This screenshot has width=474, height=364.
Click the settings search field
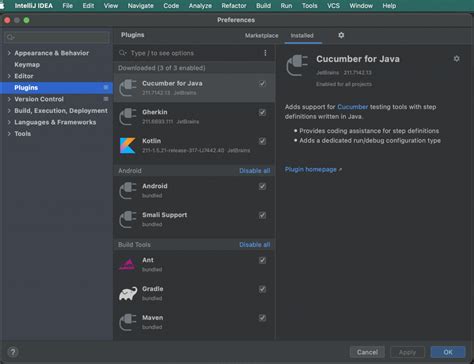[x=57, y=37]
